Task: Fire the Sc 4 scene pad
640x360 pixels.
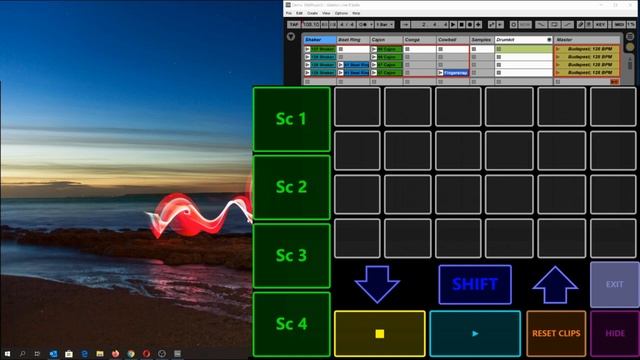Action: click(291, 324)
